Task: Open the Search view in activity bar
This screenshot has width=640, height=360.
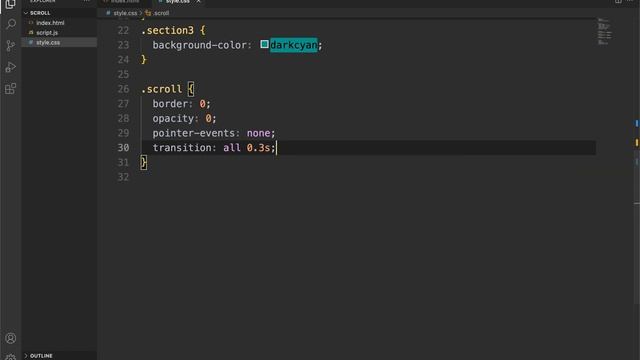Action: click(x=11, y=24)
